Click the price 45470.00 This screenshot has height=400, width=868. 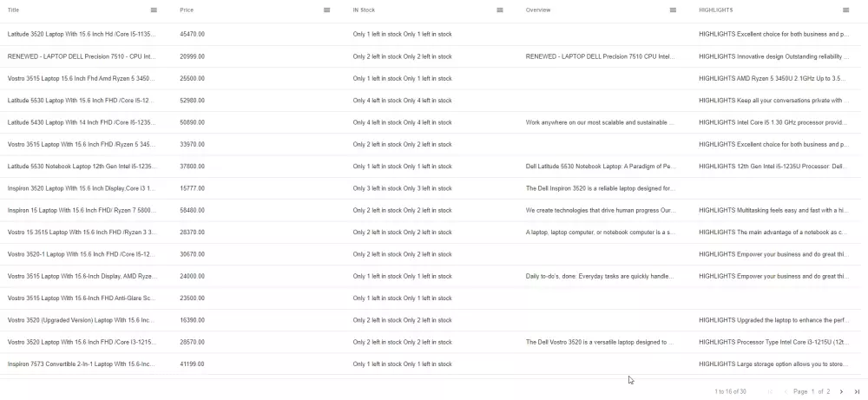coord(192,35)
